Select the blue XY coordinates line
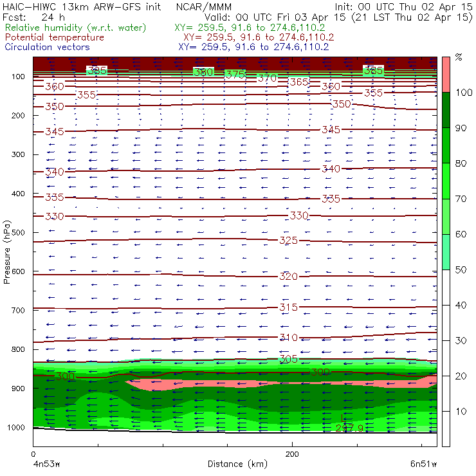The image size is (476, 476). (253, 47)
